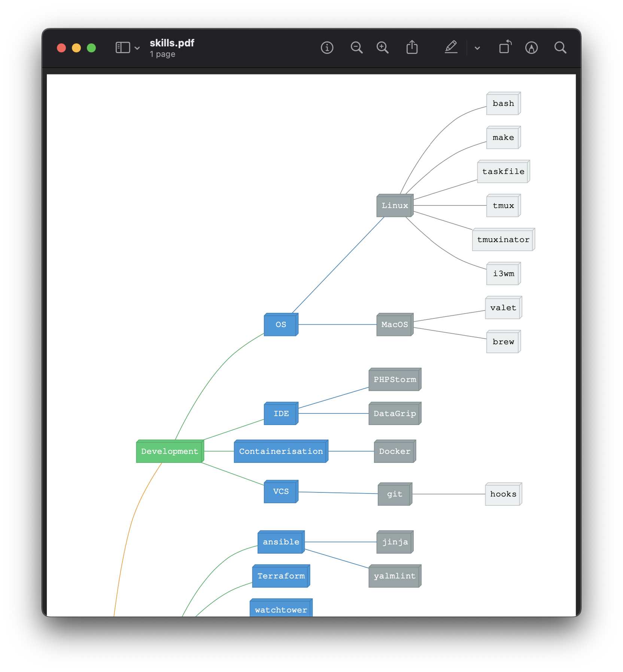Image resolution: width=623 pixels, height=672 pixels.
Task: Select the PHPStorm node
Action: [x=395, y=379]
